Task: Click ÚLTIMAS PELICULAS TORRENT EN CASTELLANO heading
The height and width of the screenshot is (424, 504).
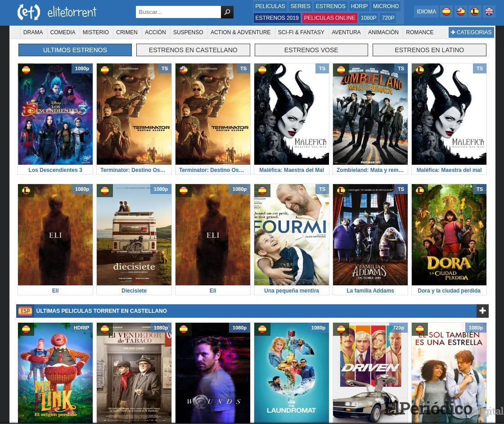Action: click(102, 311)
